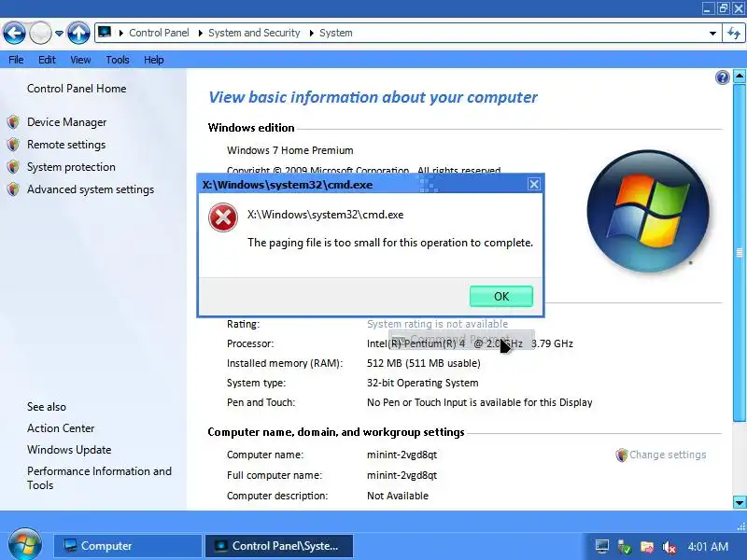
Task: Click the System breadcrumb segment
Action: [336, 33]
